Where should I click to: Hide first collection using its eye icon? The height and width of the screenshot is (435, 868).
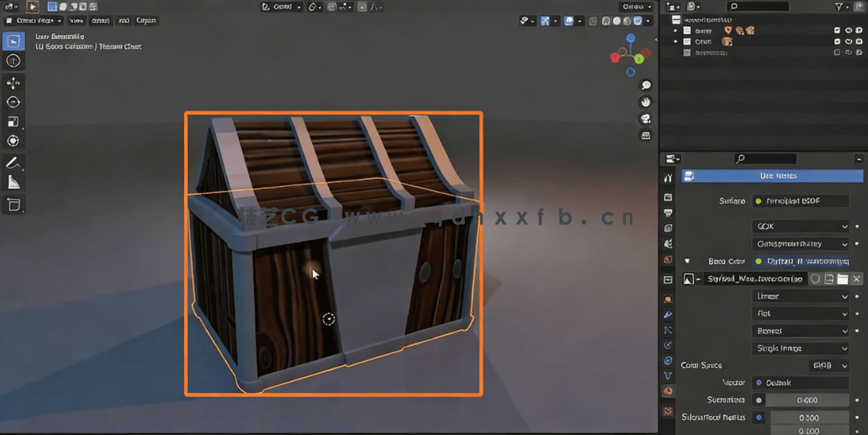coord(848,31)
